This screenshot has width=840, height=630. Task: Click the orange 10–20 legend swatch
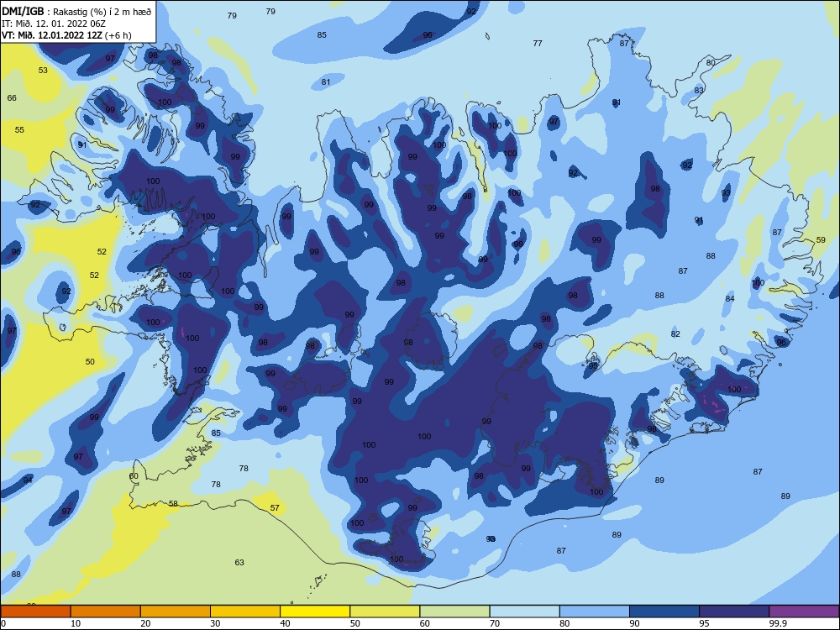(106, 612)
